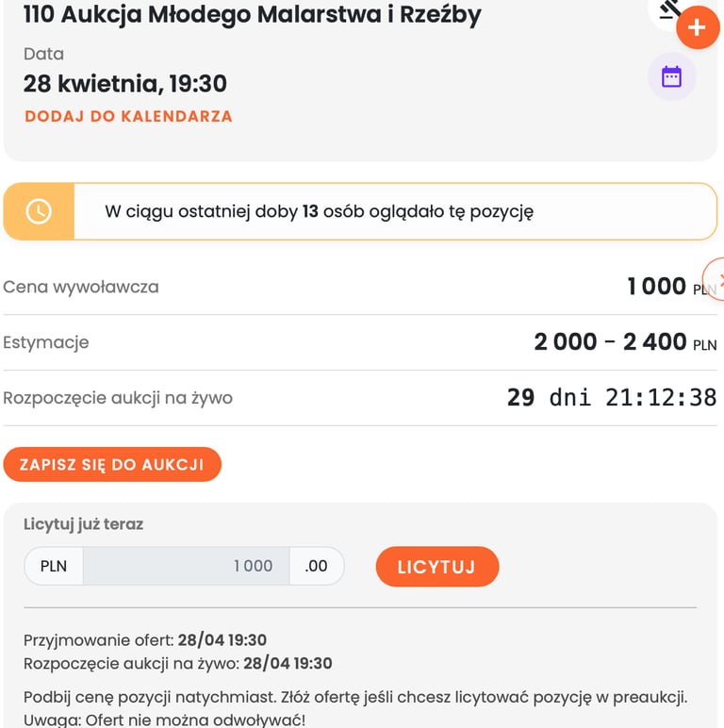Viewport: 724px width, 728px height.
Task: Add auction via DODAJ DO KALENDARZA link
Action: point(128,117)
